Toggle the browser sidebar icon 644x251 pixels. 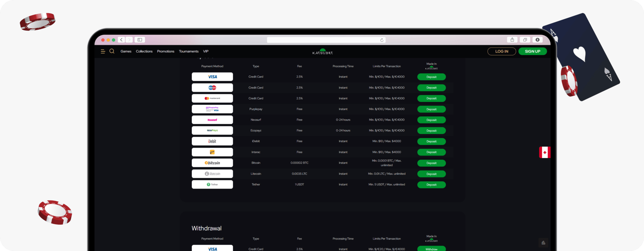click(140, 40)
